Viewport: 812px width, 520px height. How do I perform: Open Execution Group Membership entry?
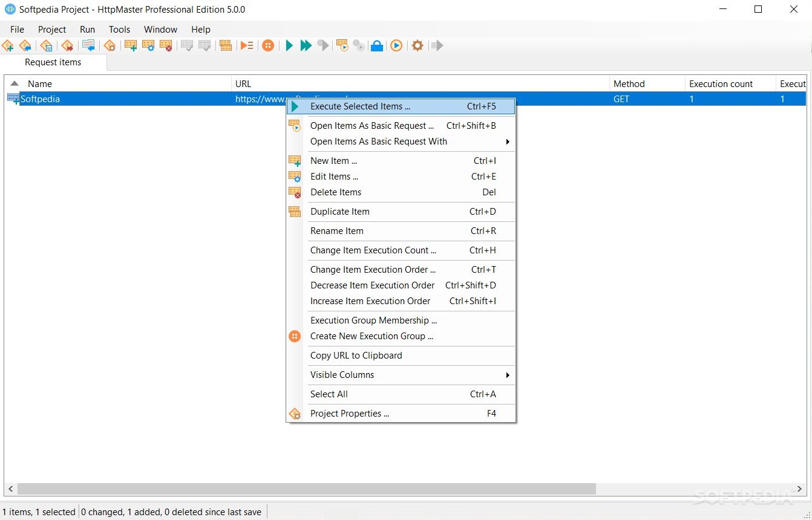(x=401, y=320)
